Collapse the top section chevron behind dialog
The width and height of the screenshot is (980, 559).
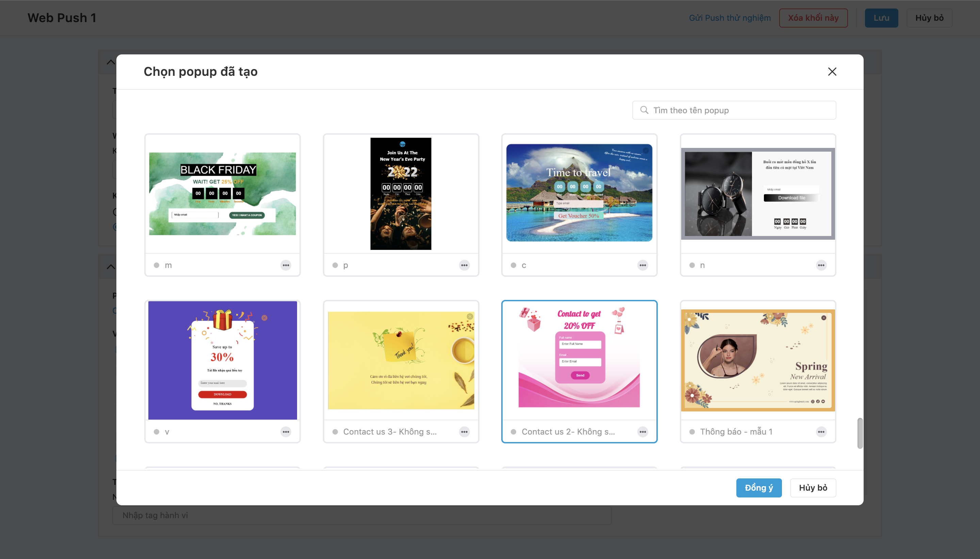(x=111, y=62)
